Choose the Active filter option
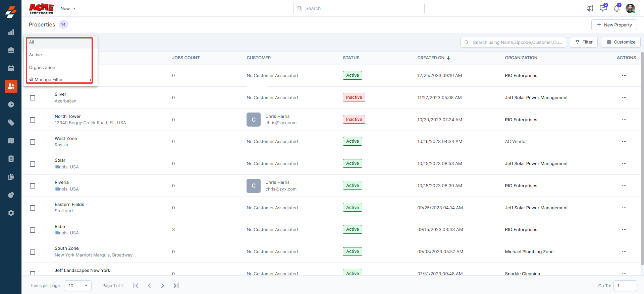The width and height of the screenshot is (644, 294). pos(36,55)
